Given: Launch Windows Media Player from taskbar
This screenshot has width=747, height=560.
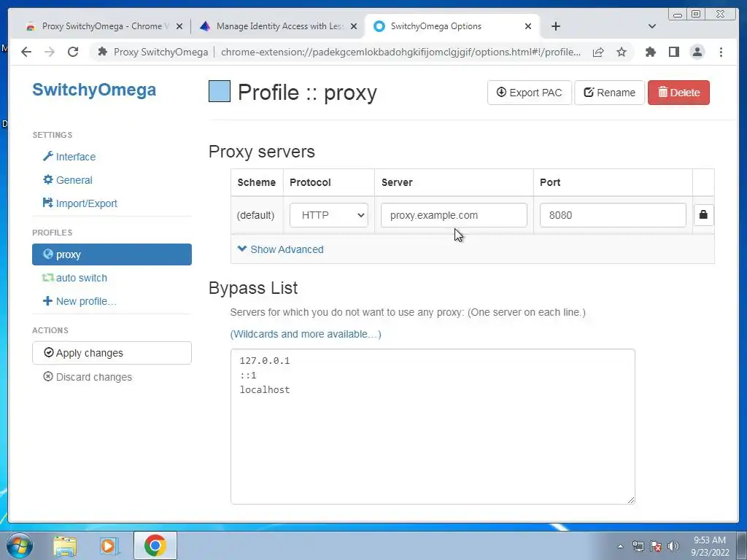Looking at the screenshot, I should pyautogui.click(x=109, y=545).
